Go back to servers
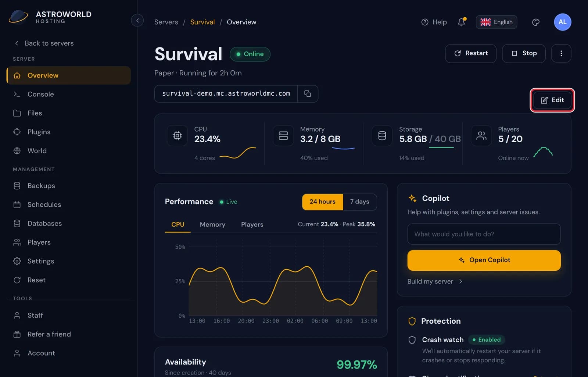 point(44,43)
